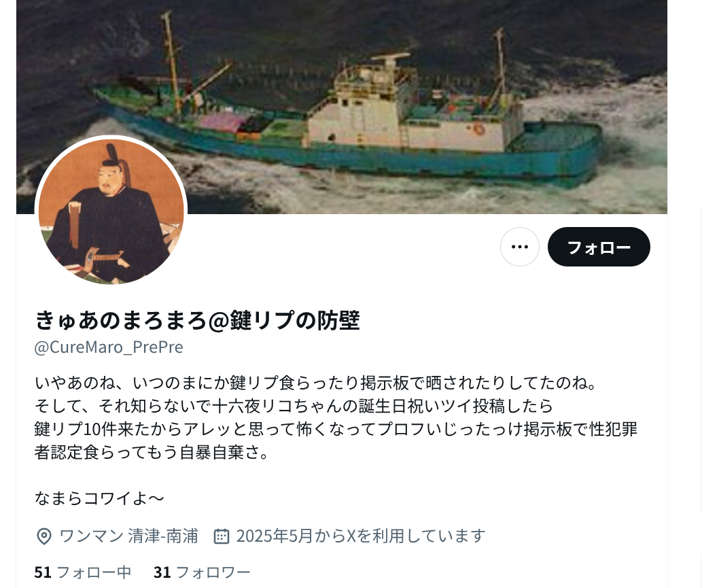This screenshot has width=702, height=588.
Task: Click the location pin icon
Action: 43,536
